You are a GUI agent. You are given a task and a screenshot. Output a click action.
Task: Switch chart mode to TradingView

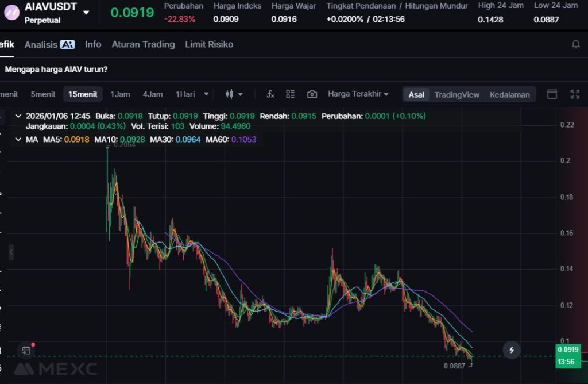(x=457, y=95)
